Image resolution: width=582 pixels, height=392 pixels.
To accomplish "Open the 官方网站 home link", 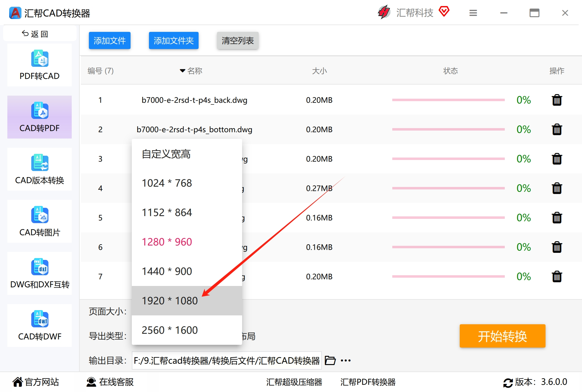I will [x=36, y=382].
